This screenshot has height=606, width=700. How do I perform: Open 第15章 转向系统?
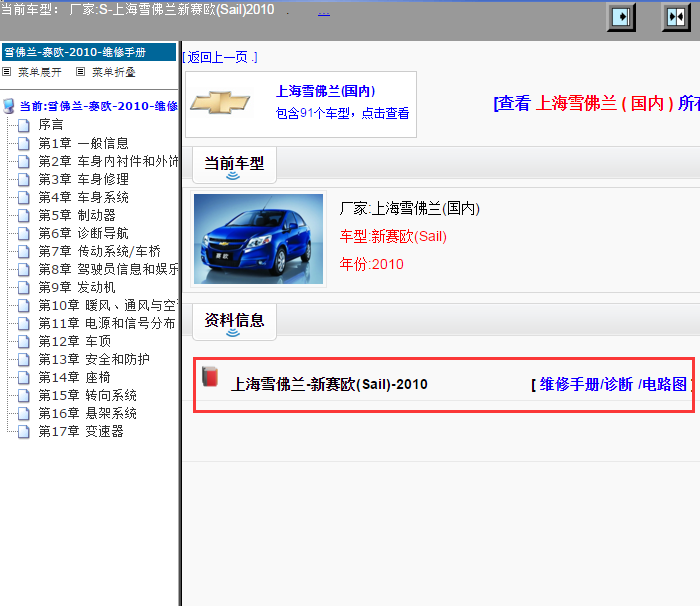pos(88,395)
